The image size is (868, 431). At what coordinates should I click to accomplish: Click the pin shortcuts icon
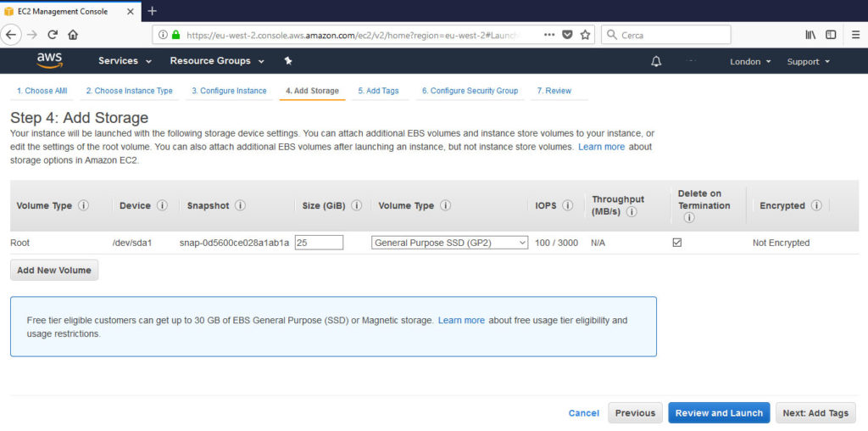click(x=288, y=61)
